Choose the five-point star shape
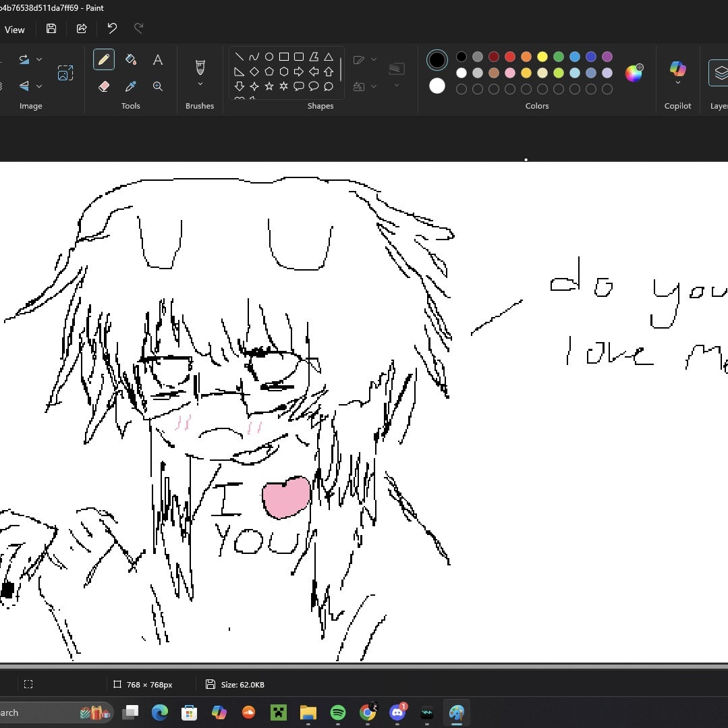Image resolution: width=728 pixels, height=728 pixels. pos(269,86)
